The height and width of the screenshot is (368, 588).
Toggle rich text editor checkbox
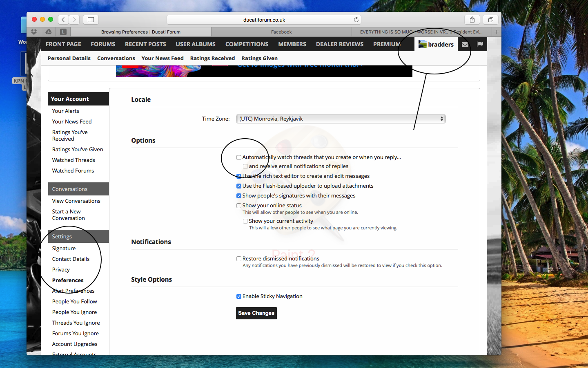coord(239,176)
